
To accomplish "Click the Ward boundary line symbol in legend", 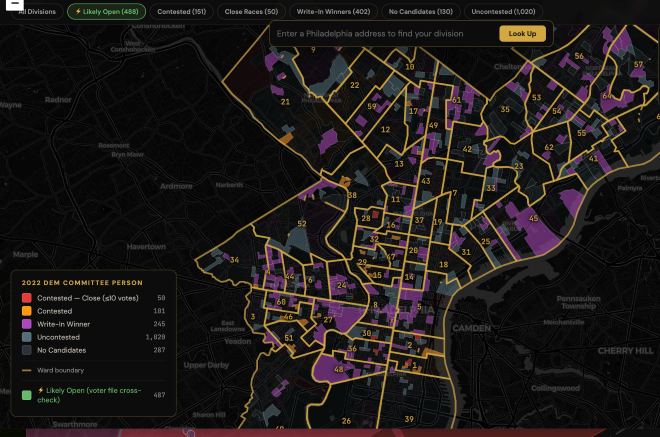I will click(x=28, y=370).
